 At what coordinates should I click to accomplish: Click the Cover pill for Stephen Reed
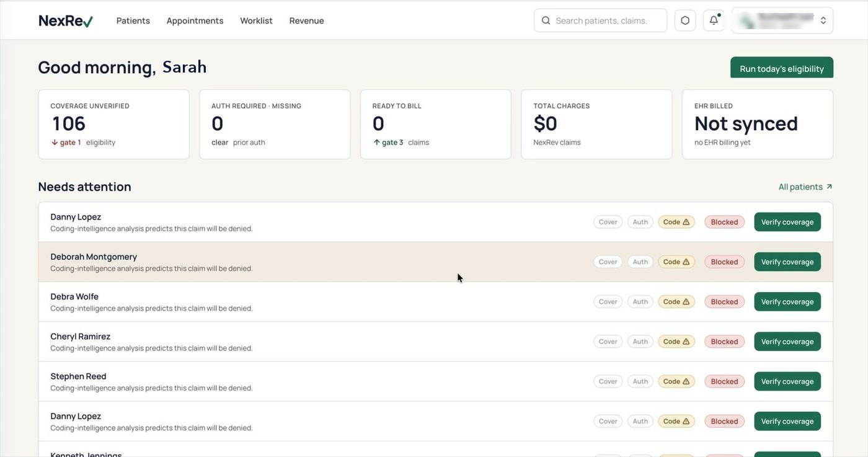608,381
